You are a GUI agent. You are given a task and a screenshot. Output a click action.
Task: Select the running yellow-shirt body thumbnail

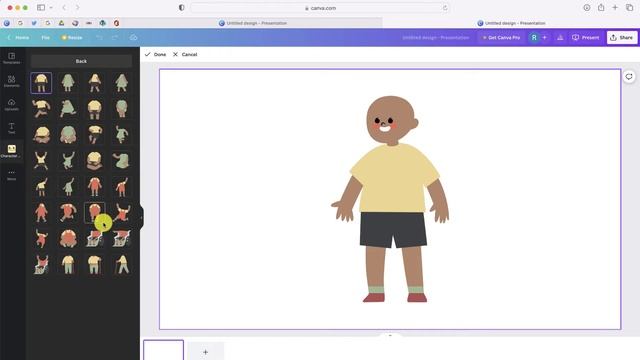41,109
